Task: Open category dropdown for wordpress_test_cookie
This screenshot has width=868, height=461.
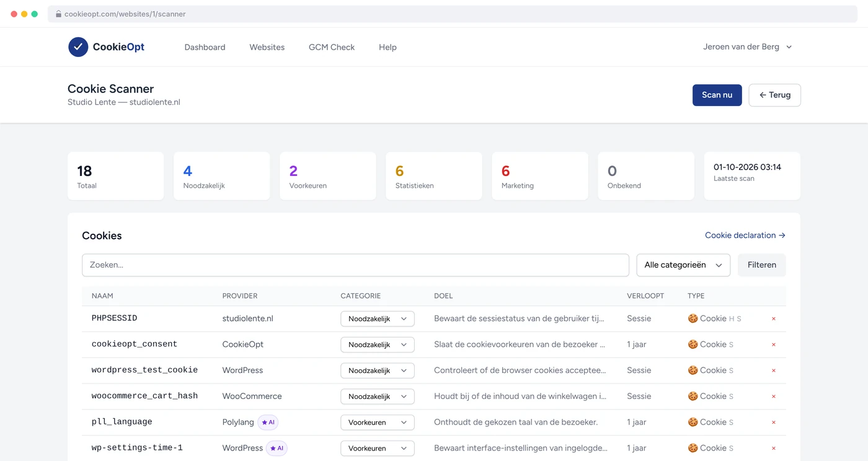Action: [x=377, y=371]
